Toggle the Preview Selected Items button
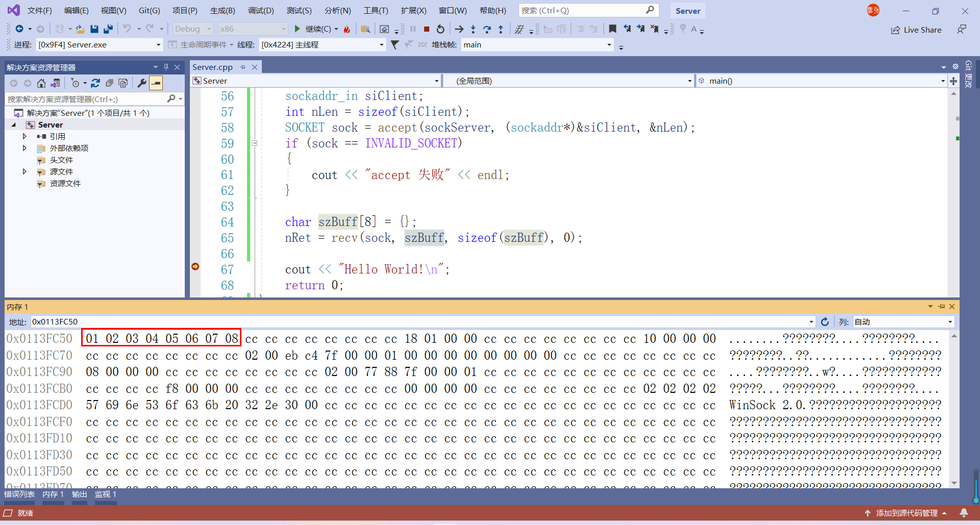 pos(156,83)
